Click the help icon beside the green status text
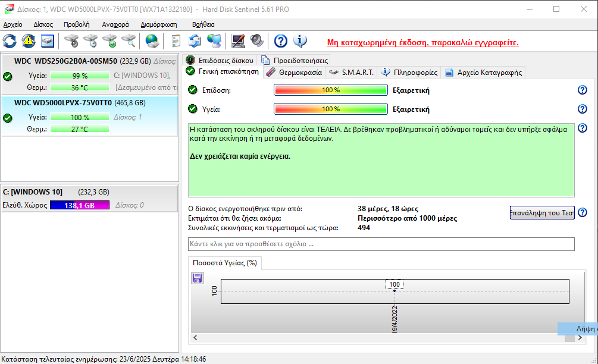The height and width of the screenshot is (364, 598). point(583,128)
